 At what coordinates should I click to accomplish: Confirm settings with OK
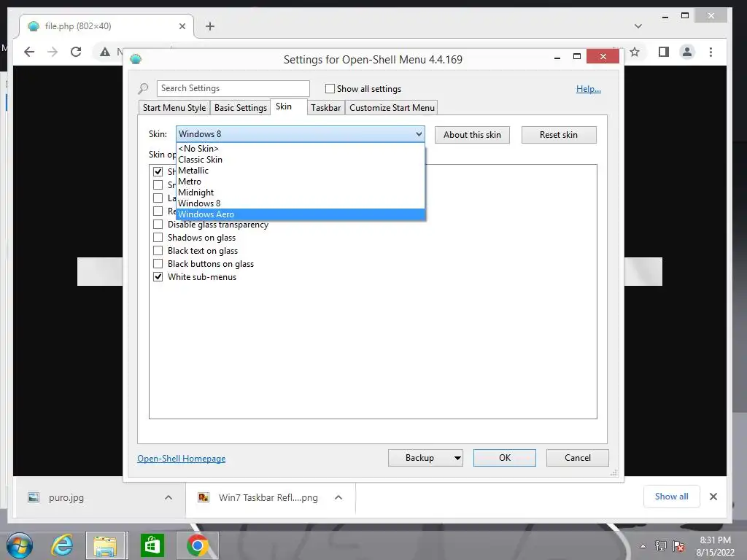tap(505, 458)
